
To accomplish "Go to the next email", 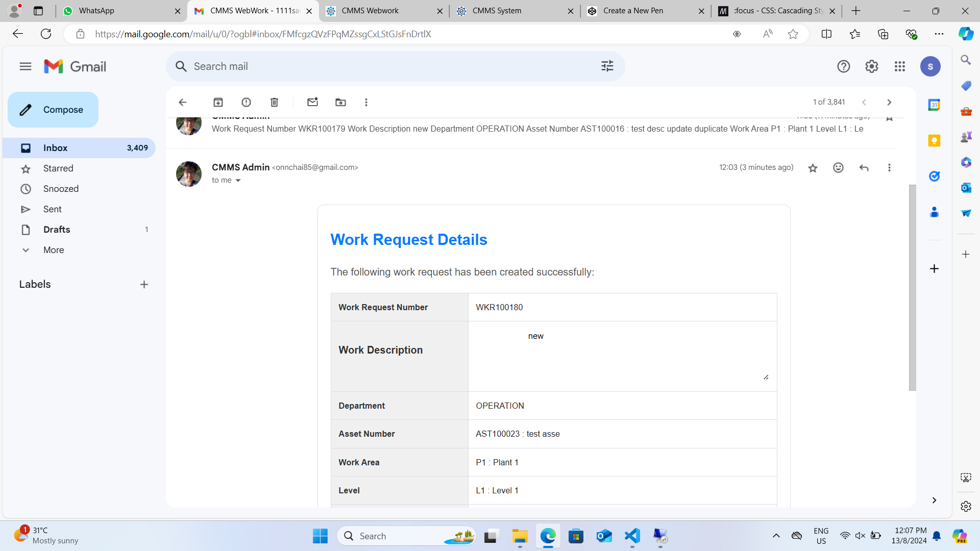I will 889,102.
